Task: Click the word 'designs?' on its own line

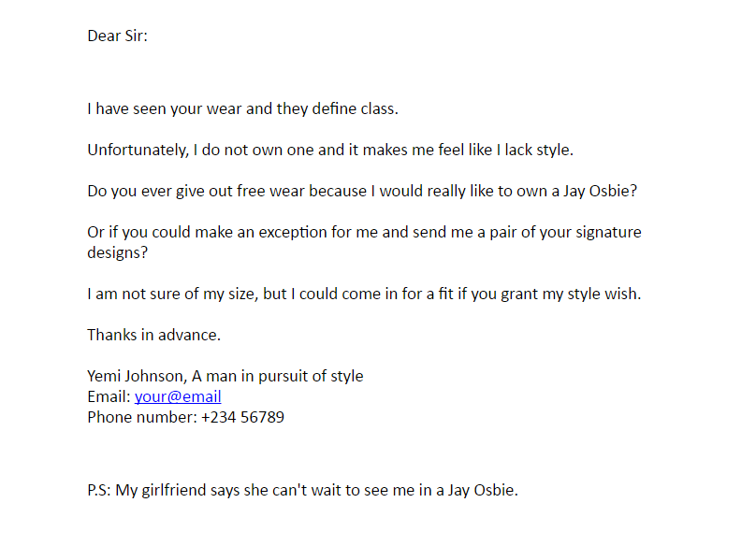Action: coord(117,253)
